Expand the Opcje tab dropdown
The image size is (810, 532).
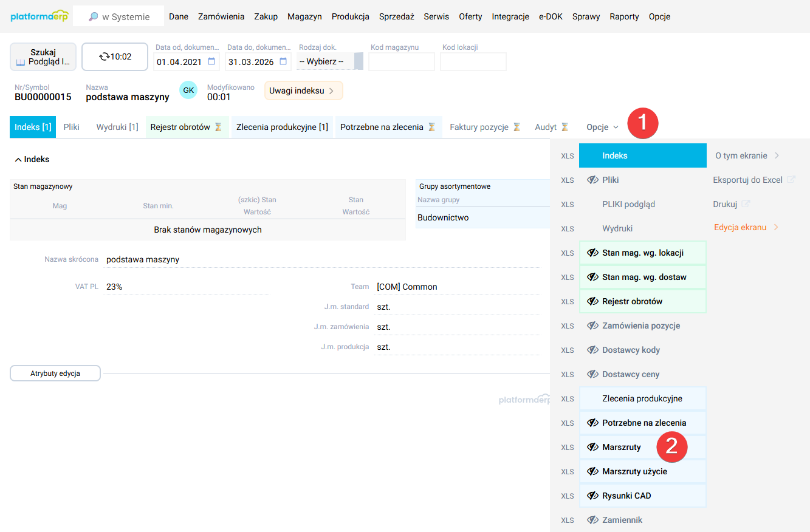point(602,127)
